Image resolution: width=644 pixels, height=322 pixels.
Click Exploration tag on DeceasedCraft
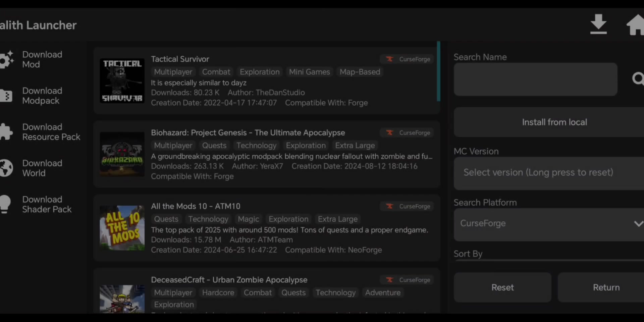(174, 305)
